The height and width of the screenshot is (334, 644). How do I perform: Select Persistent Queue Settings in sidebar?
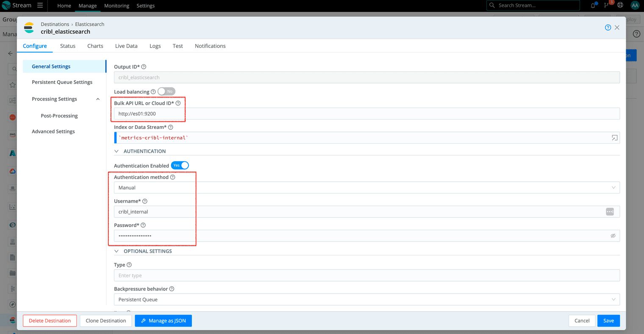pyautogui.click(x=62, y=82)
